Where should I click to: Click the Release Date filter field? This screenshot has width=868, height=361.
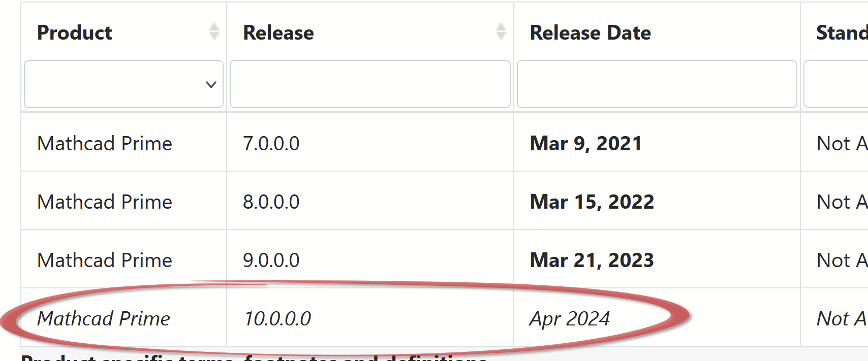657,84
